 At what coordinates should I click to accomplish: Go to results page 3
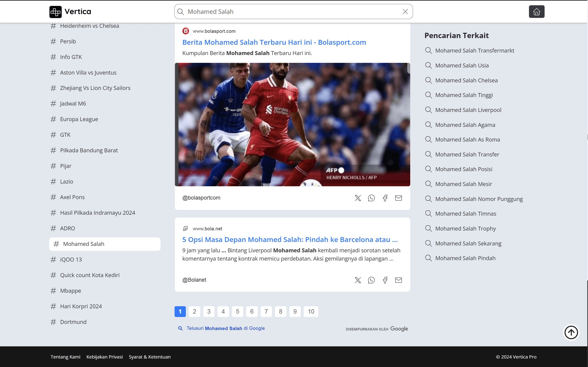pos(209,311)
